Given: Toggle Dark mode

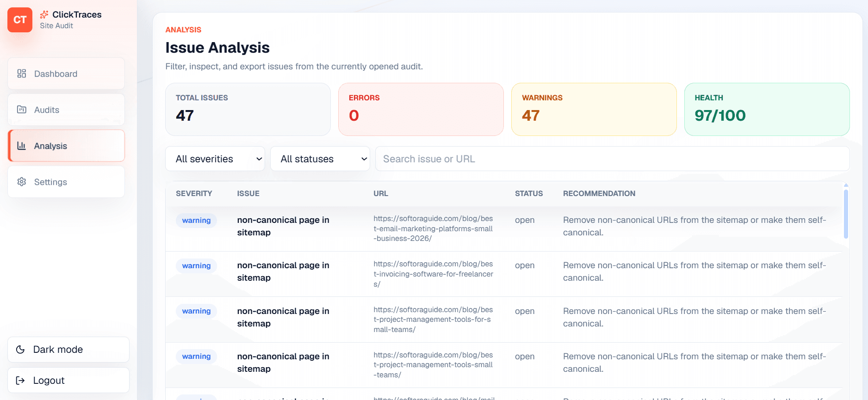Looking at the screenshot, I should coord(68,350).
